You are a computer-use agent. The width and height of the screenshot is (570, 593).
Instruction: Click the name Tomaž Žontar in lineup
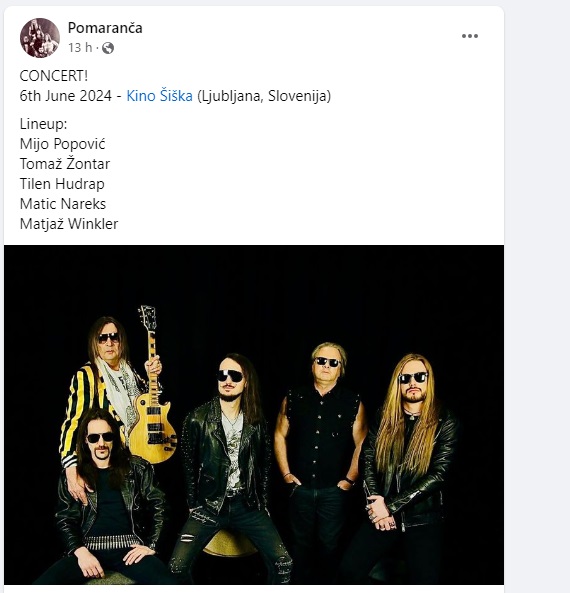(65, 164)
